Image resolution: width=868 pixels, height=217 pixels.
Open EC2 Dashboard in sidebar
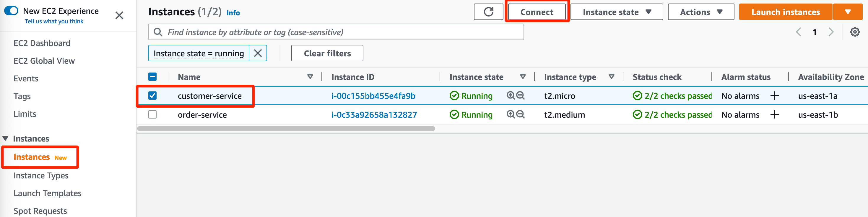42,43
